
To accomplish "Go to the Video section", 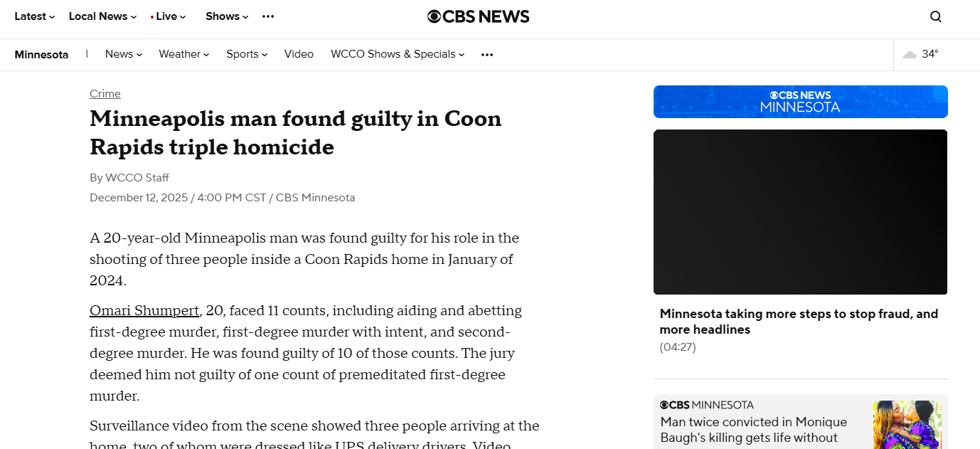I will coord(299,54).
